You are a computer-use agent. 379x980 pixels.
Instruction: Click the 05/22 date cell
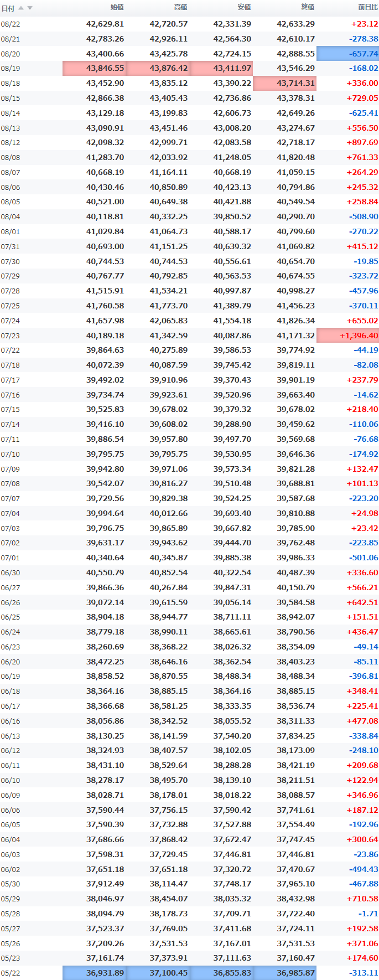click(11, 973)
